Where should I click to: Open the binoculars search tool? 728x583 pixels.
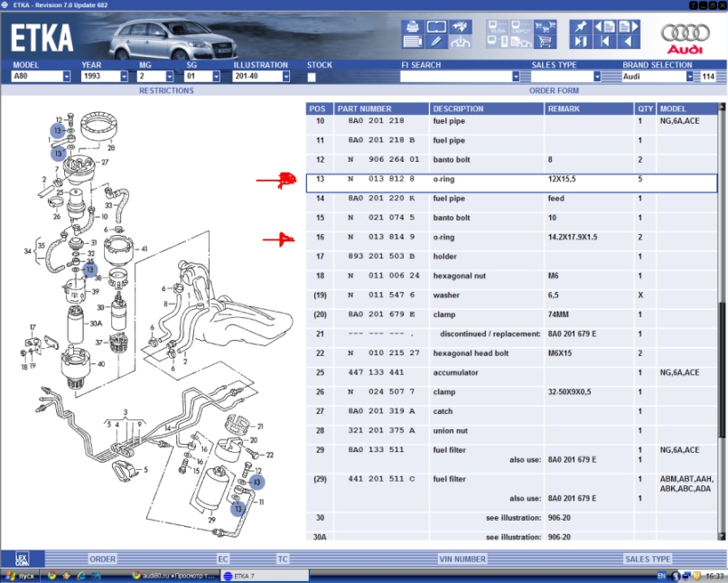[460, 26]
